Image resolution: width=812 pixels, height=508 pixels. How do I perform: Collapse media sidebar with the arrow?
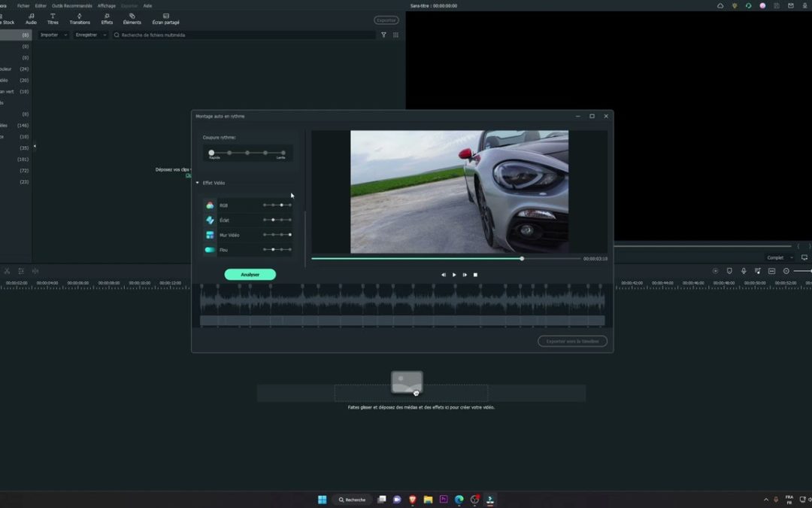coord(35,146)
